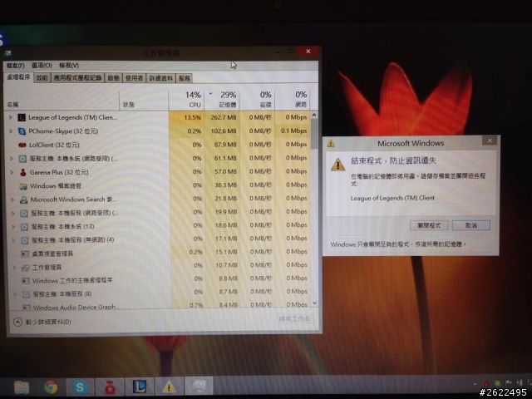Image resolution: width=532 pixels, height=399 pixels.
Task: Open the 檢視(V) menu
Action: [x=69, y=65]
